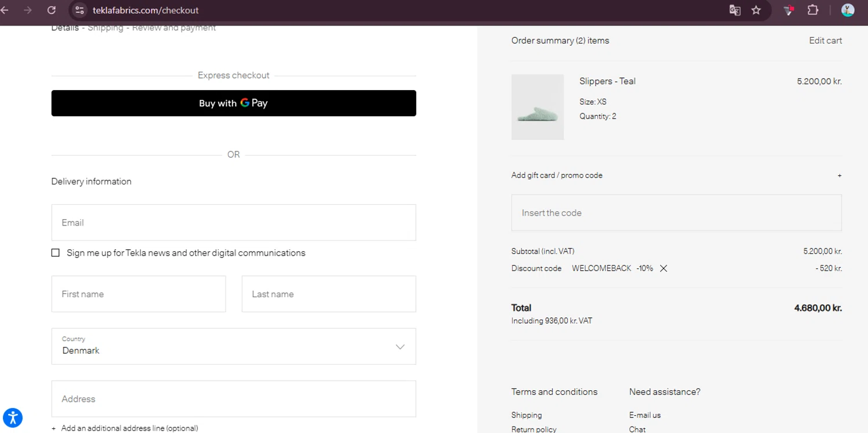Viewport: 868px width, 433px height.
Task: Select the Shipping checkout step
Action: click(105, 28)
